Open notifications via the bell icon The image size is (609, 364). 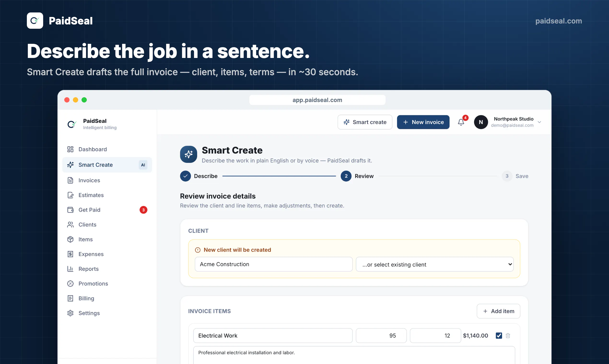pos(461,122)
